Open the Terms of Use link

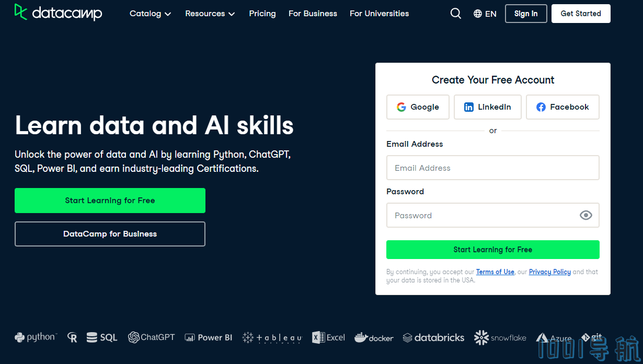[495, 272]
